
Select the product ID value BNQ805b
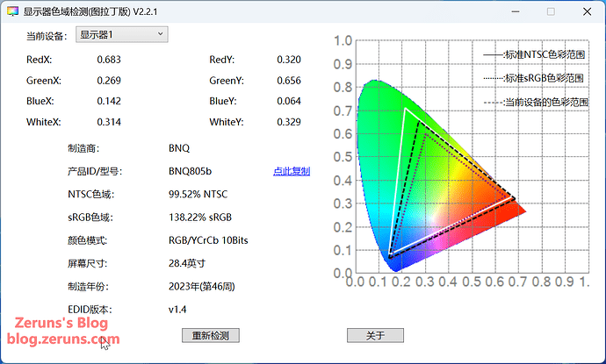[191, 171]
